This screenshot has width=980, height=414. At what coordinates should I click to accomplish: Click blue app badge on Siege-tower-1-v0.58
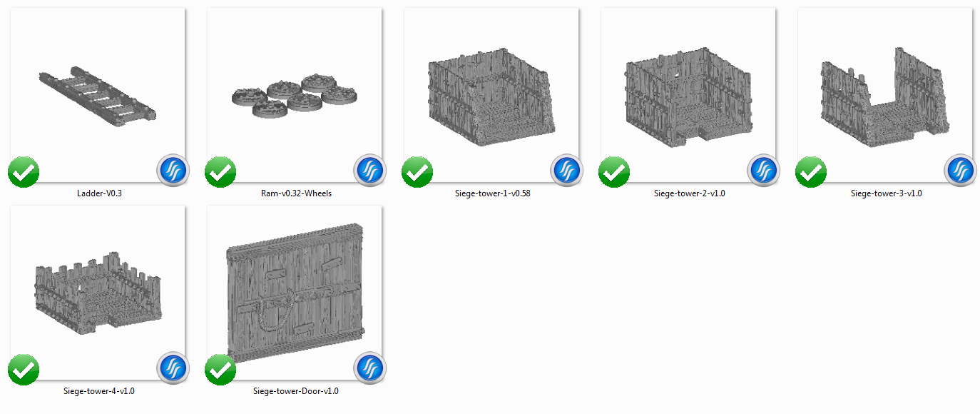click(x=566, y=171)
